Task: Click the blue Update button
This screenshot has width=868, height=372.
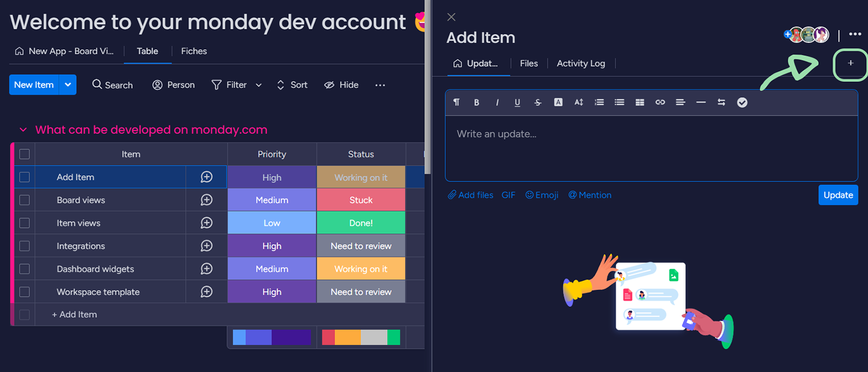Action: click(x=837, y=195)
